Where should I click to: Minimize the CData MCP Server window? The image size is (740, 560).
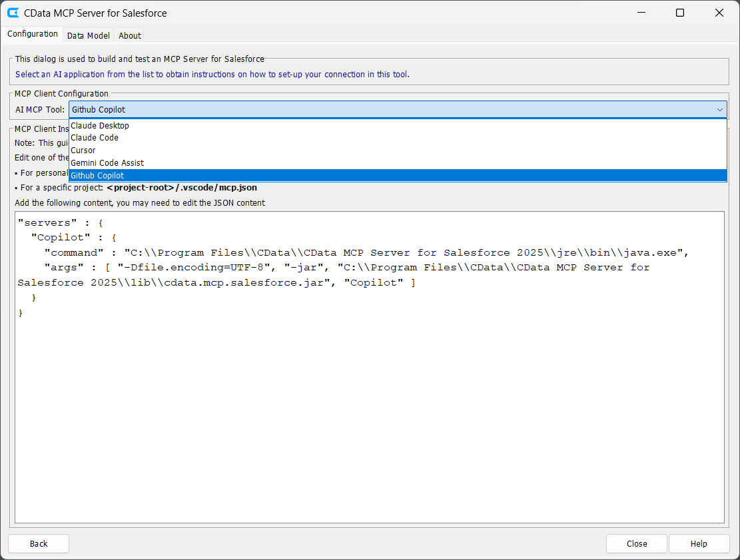(x=641, y=13)
